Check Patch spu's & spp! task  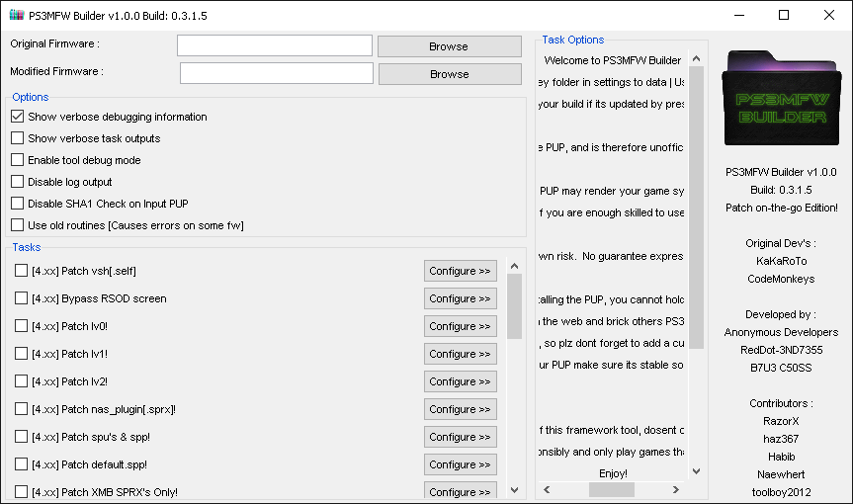click(x=21, y=437)
